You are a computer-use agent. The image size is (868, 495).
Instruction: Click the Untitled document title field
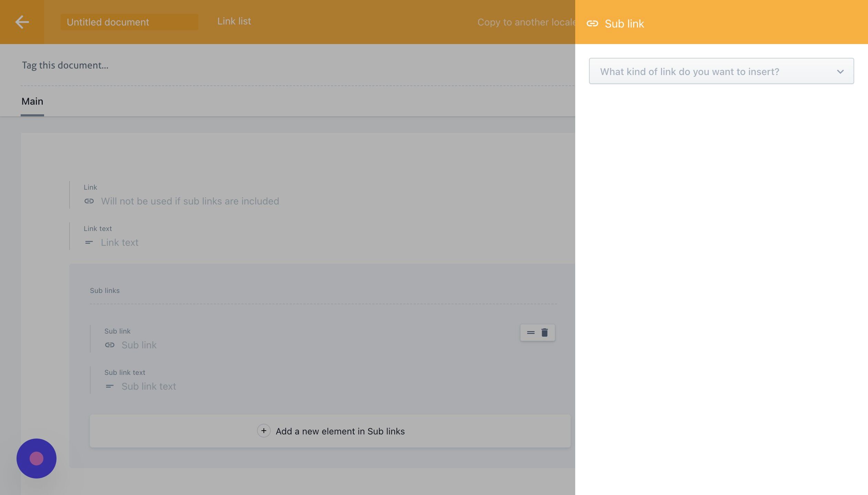pyautogui.click(x=130, y=22)
